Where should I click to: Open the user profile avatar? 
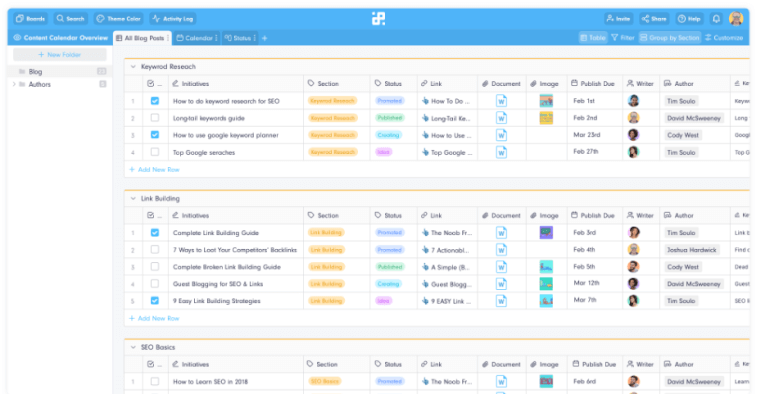pos(736,19)
